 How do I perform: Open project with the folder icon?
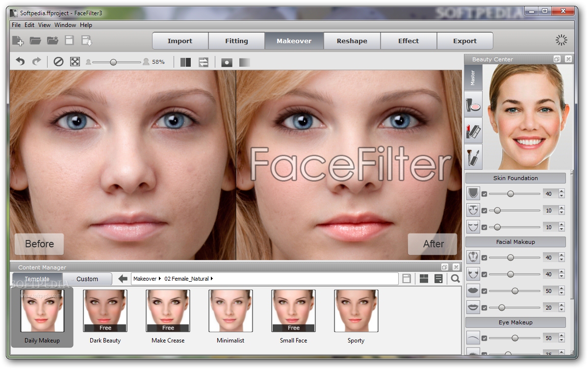[35, 41]
